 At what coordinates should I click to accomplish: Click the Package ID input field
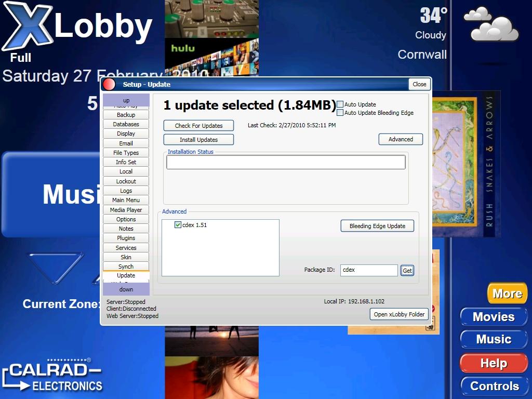tap(369, 270)
